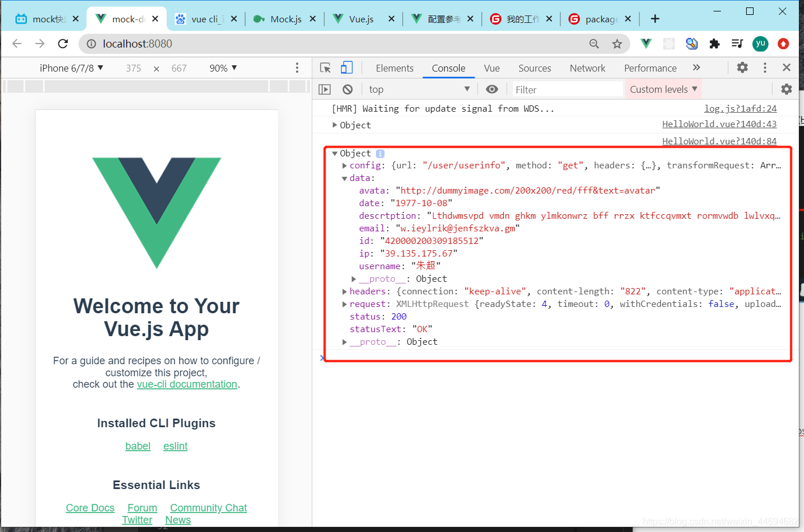Switch to the Elements tab
804x532 pixels.
(394, 68)
